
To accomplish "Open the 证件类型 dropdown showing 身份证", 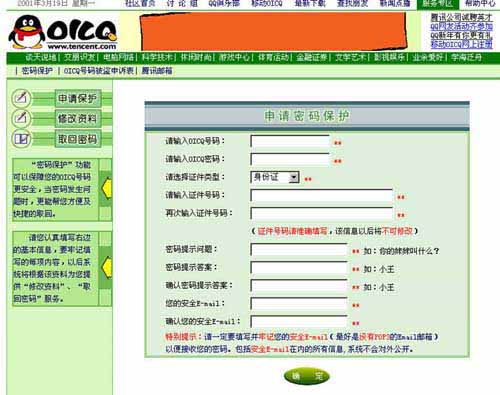I will click(275, 177).
